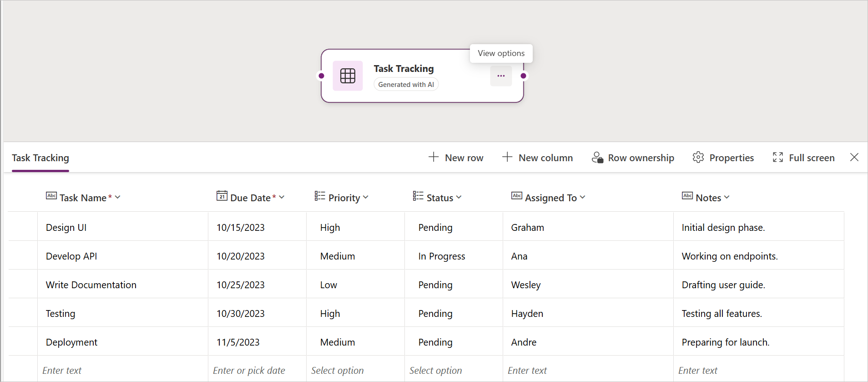Click the Full screen expand icon
This screenshot has height=382, width=868.
tap(778, 158)
